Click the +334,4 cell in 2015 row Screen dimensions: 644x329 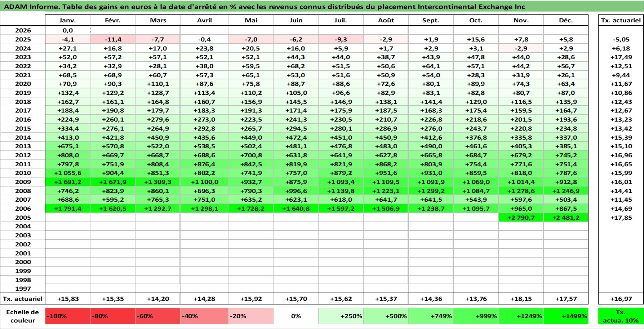[x=68, y=128]
